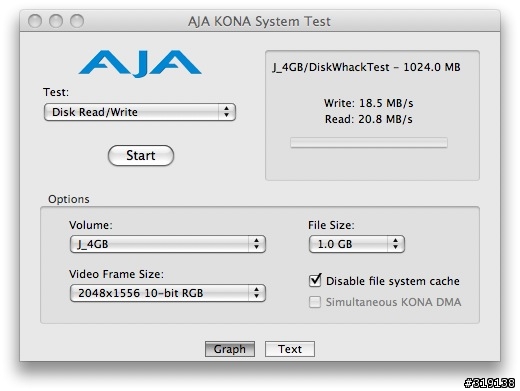
Task: Click the Volume label
Action: point(91,225)
